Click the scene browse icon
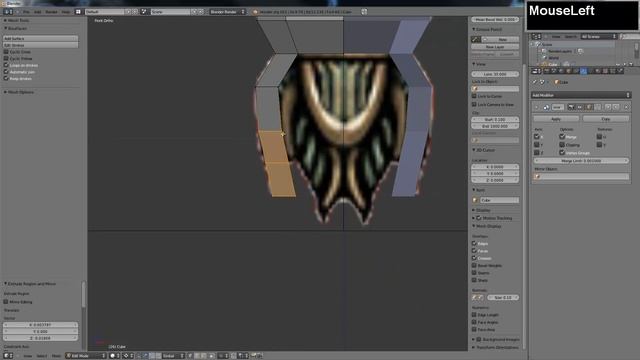Screen dimensions: 640x360 pos(144,12)
